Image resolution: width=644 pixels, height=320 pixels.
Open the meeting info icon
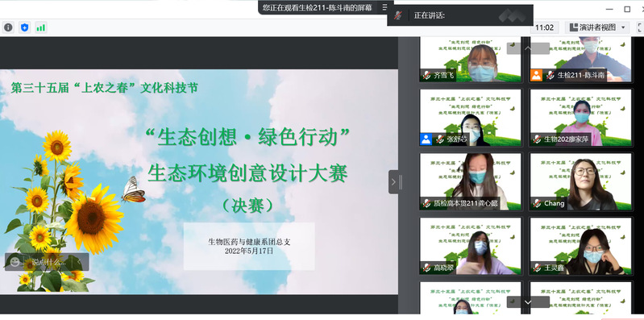pos(8,27)
